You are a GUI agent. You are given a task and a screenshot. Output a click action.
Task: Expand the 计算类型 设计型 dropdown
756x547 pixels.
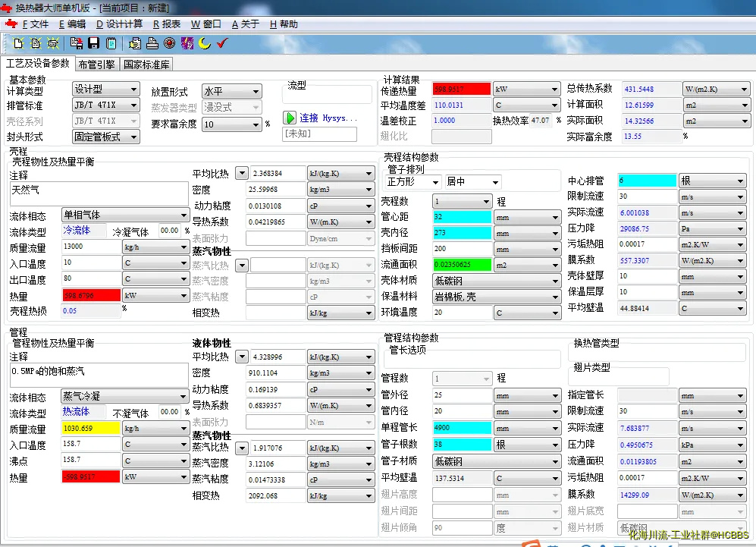[106, 90]
